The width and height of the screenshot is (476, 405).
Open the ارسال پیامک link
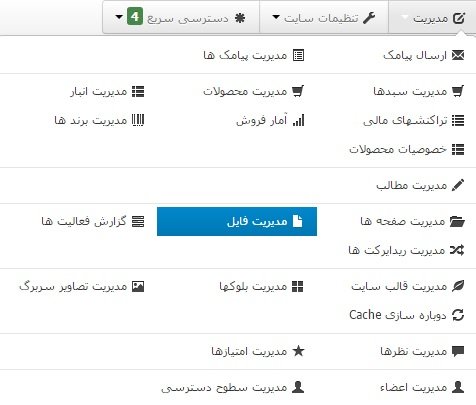click(424, 55)
